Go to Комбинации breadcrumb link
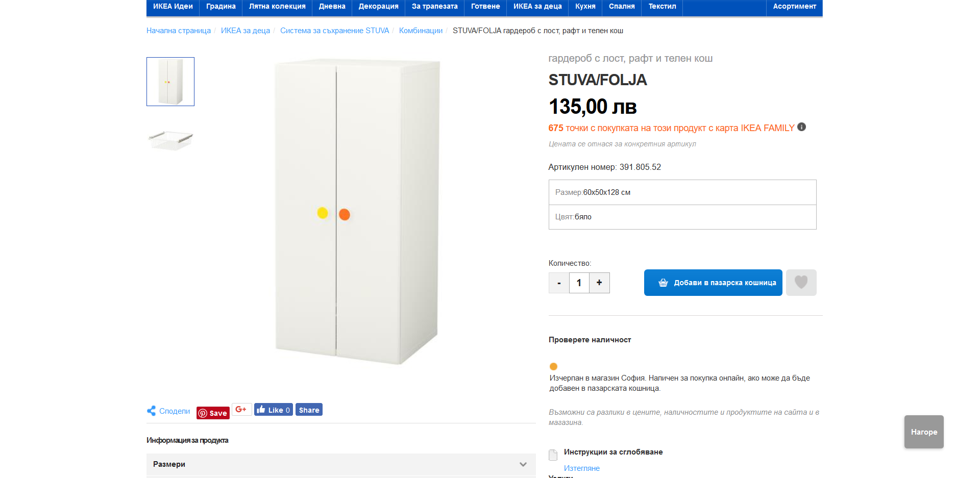 pyautogui.click(x=421, y=31)
